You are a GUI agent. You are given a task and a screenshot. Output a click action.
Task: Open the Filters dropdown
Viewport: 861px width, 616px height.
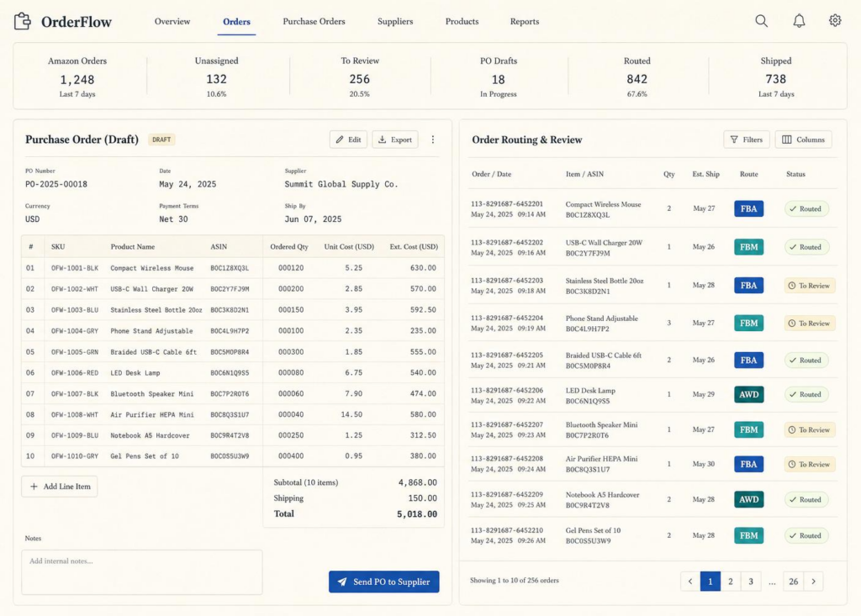pyautogui.click(x=747, y=140)
